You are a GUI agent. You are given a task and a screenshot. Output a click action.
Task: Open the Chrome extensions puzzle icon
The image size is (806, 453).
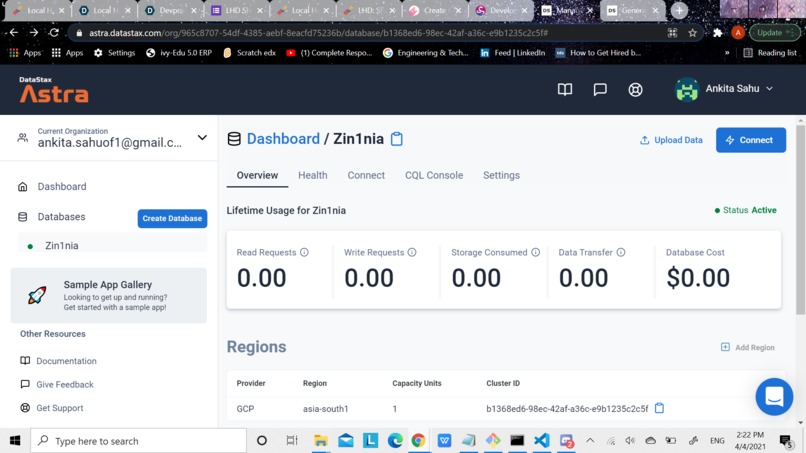pos(718,33)
